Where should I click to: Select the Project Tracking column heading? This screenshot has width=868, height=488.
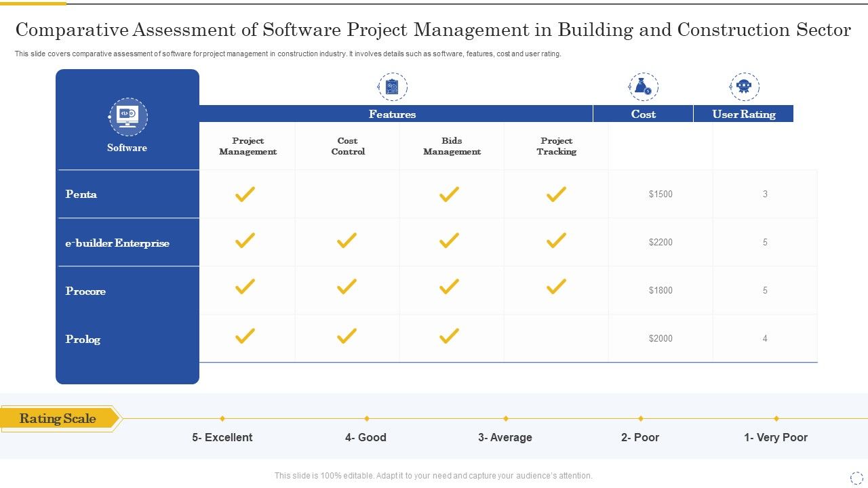(x=556, y=146)
